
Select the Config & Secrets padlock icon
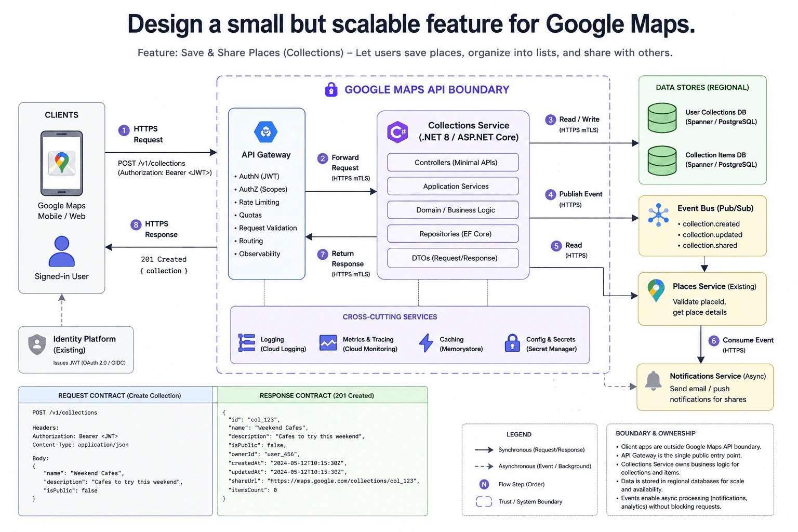coord(512,343)
